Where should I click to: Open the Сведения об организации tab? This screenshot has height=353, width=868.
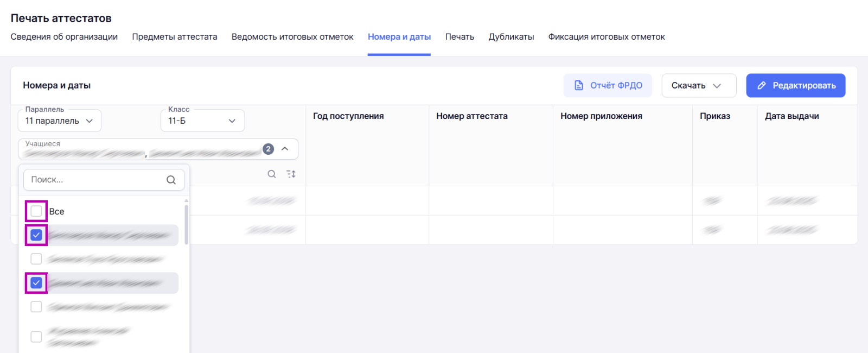pos(64,37)
